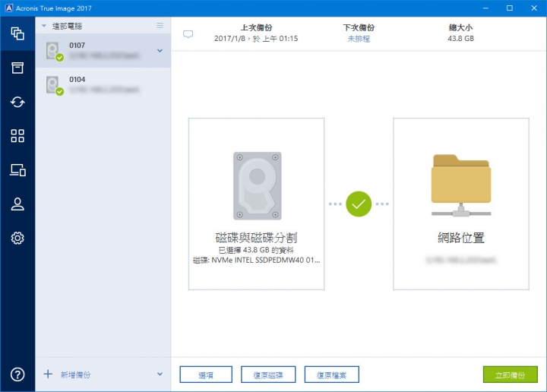
Task: Open the Backup section in the sidebar
Action: tap(17, 33)
